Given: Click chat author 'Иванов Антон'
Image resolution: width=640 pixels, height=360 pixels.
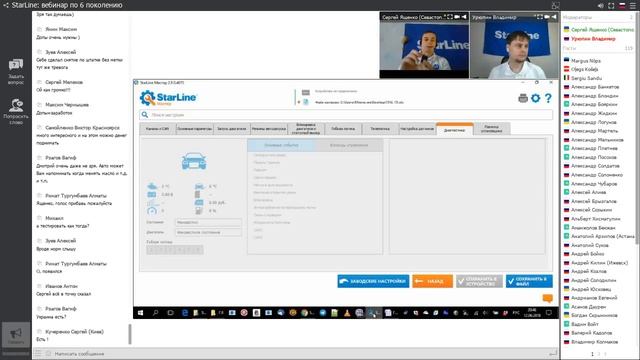Looking at the screenshot, I should coord(61,286).
